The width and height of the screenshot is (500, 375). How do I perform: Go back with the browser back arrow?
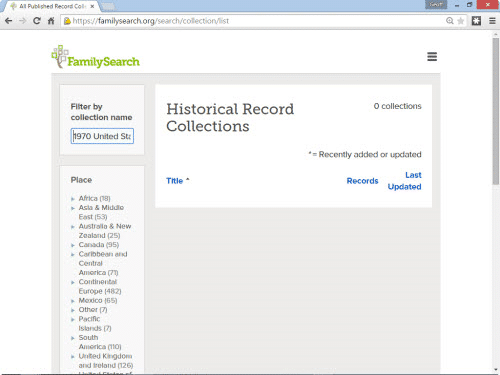tap(9, 21)
